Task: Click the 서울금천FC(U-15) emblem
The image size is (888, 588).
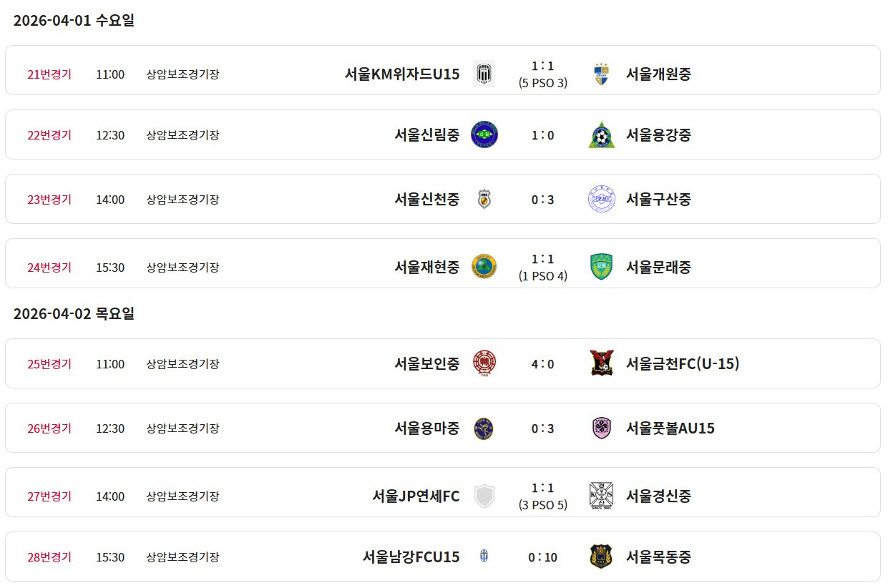Action: pos(601,363)
